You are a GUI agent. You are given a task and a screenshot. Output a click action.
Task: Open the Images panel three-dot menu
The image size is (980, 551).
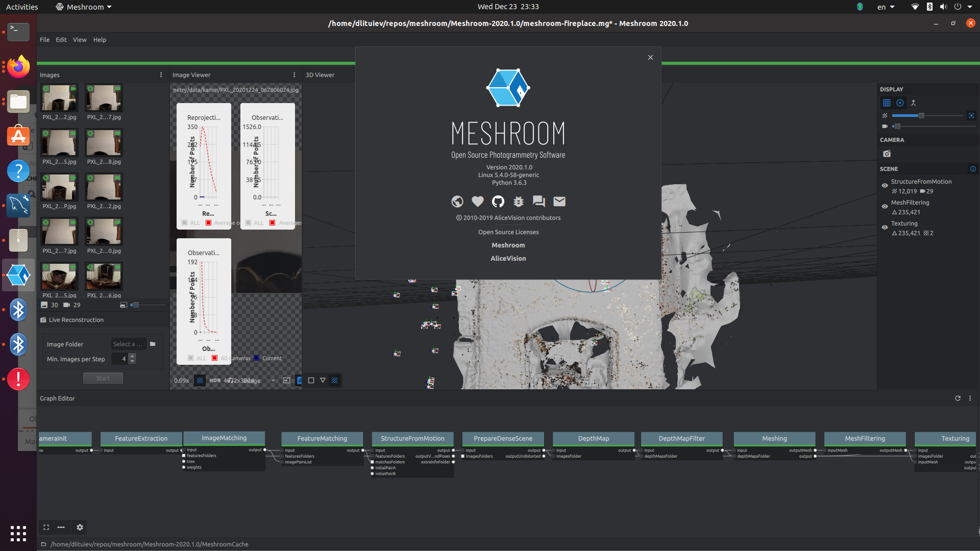tap(161, 75)
